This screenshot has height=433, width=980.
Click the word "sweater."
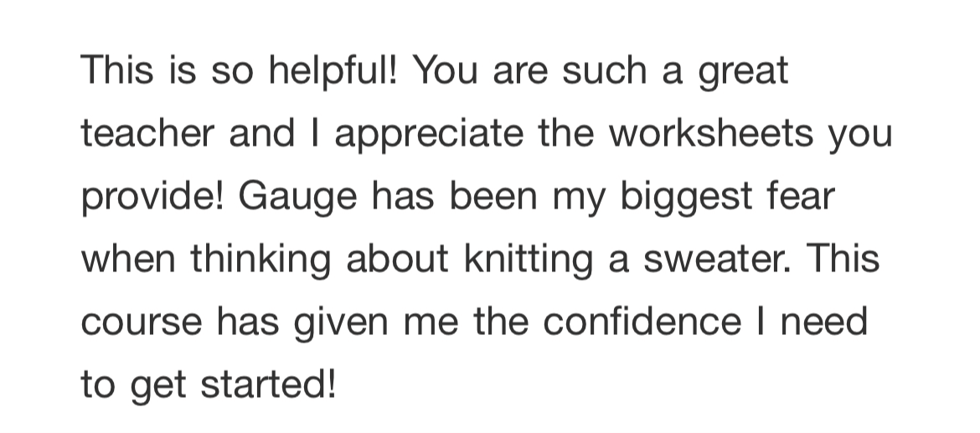coord(718,260)
